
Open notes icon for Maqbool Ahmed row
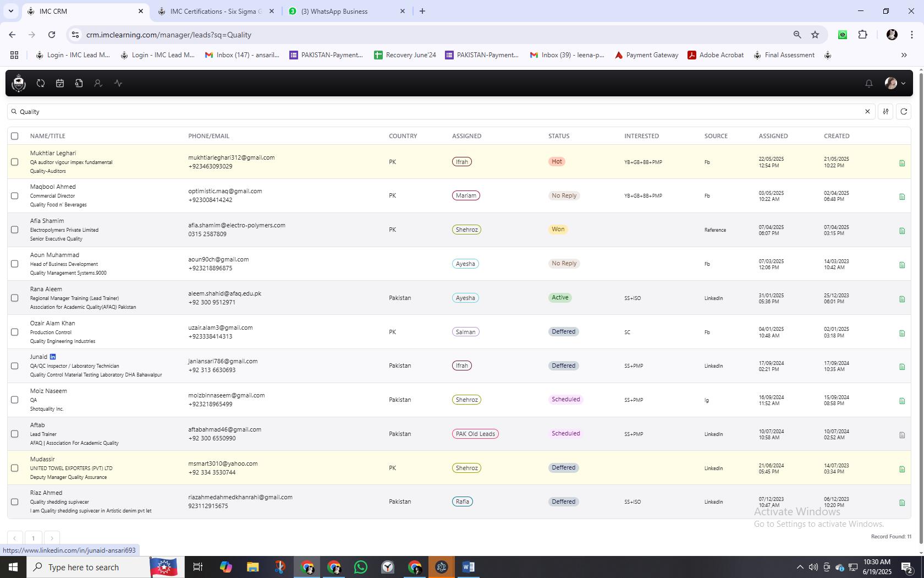pos(902,197)
